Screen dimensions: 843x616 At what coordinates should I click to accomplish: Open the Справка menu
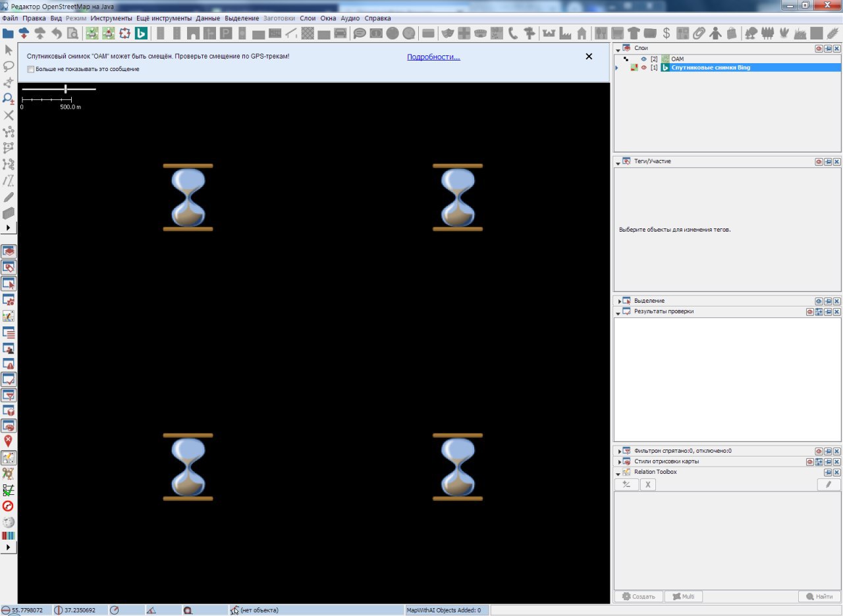tap(377, 18)
